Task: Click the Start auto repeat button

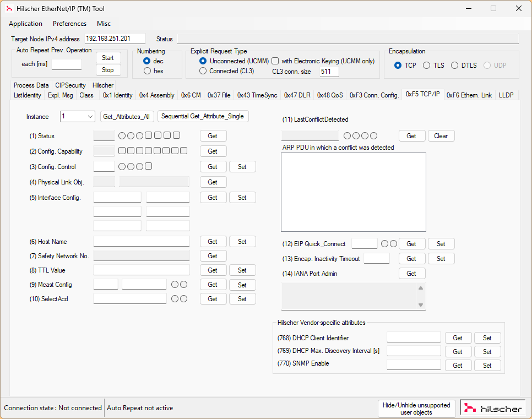Action: click(x=108, y=58)
